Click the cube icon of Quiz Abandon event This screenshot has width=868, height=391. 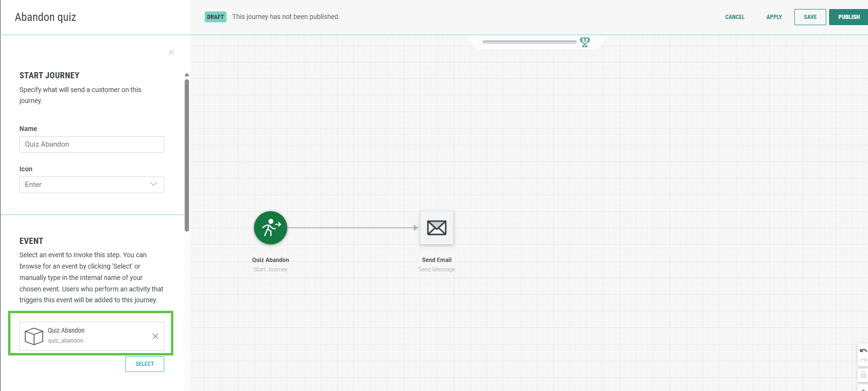[34, 336]
